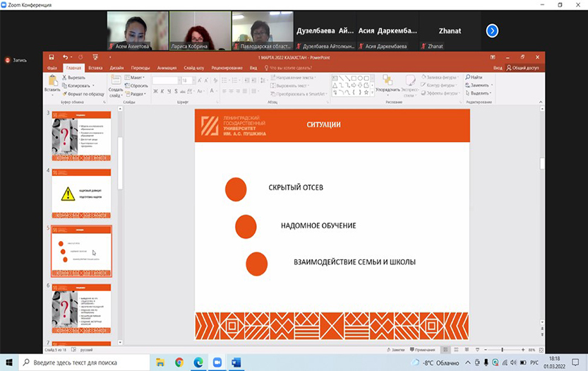Toggle the Notes (Заметки) pane
This screenshot has height=371, width=588.
(395, 350)
